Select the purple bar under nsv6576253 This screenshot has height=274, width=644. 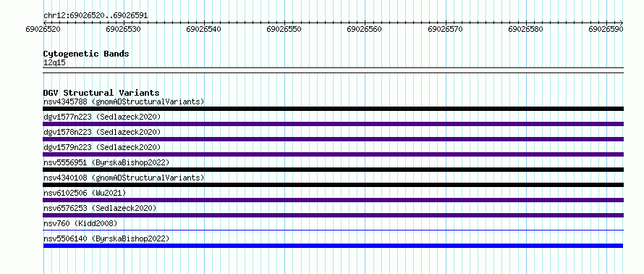point(334,215)
